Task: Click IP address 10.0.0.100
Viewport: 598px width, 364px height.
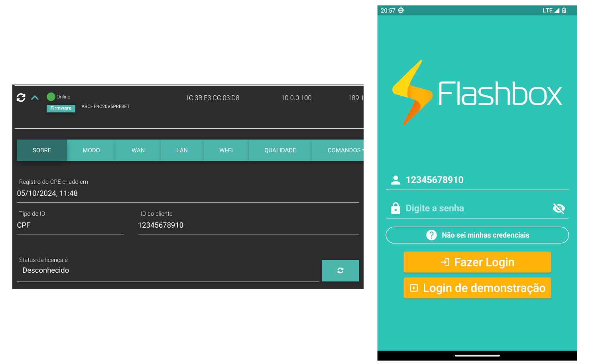Action: (297, 98)
